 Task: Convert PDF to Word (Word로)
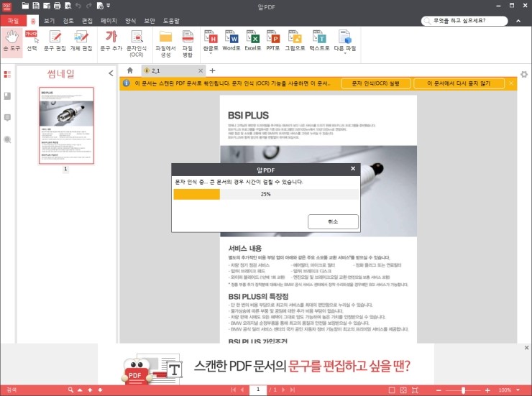(231, 42)
